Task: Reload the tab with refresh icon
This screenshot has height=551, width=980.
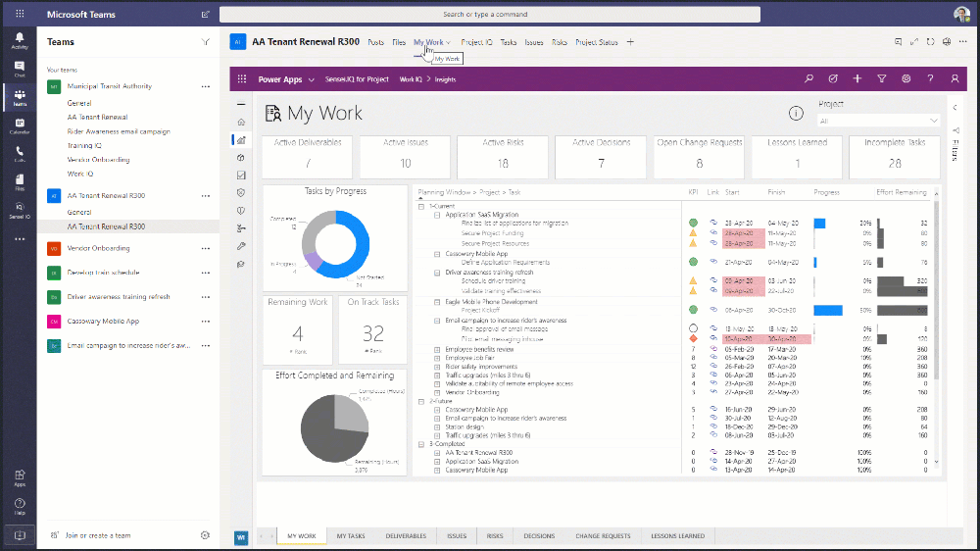Action: [931, 42]
